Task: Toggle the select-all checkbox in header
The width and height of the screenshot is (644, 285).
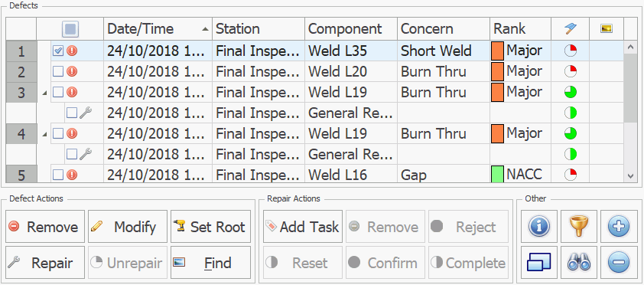Action: pyautogui.click(x=70, y=29)
